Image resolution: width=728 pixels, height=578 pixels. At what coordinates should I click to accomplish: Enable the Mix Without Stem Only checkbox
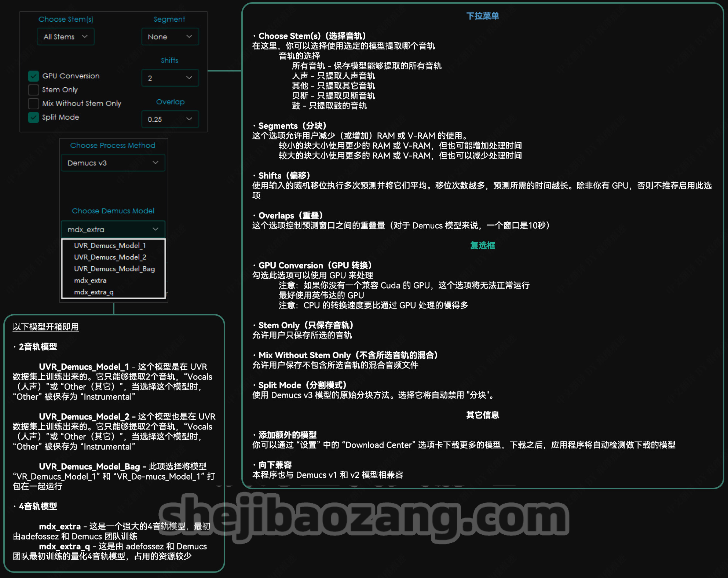click(x=33, y=103)
